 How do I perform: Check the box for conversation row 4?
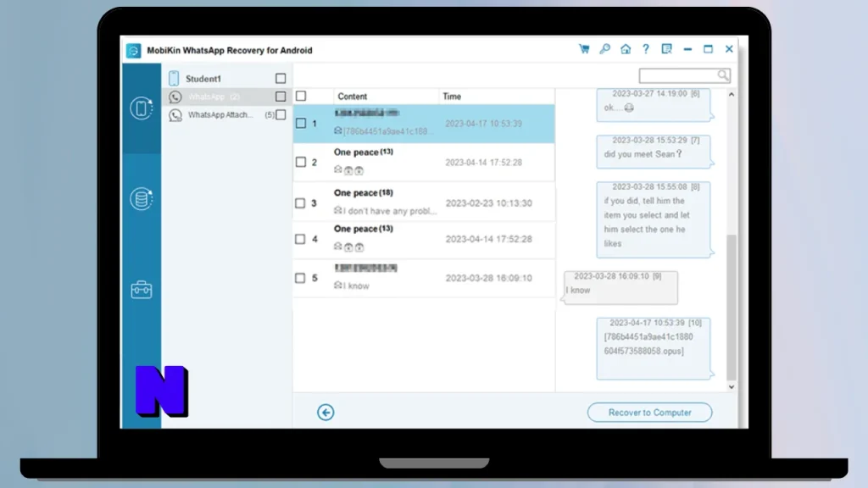(x=300, y=239)
